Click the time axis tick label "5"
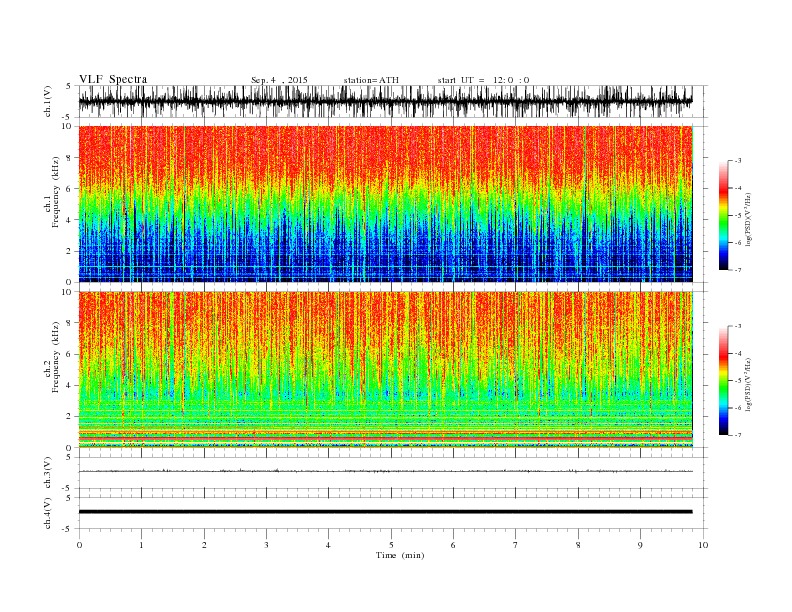Viewport: 792px width, 612px height. 391,545
